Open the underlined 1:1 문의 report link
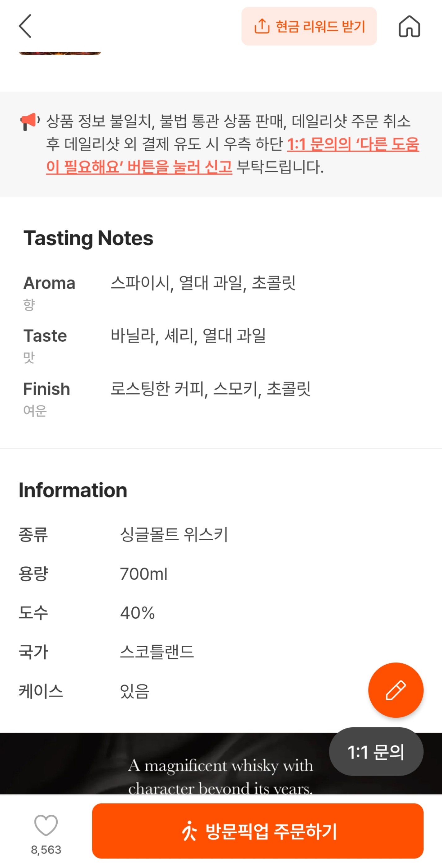The height and width of the screenshot is (868, 442). tap(352, 144)
